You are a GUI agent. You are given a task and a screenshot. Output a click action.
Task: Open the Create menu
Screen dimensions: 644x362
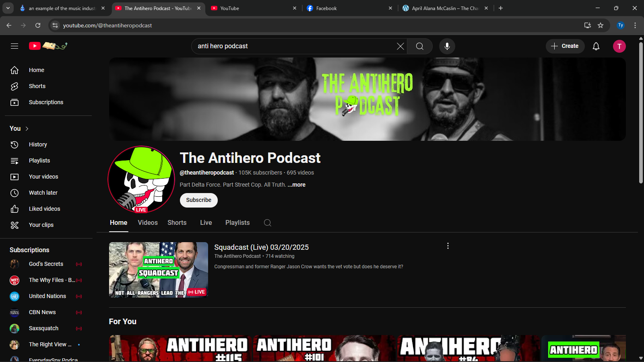[565, 46]
